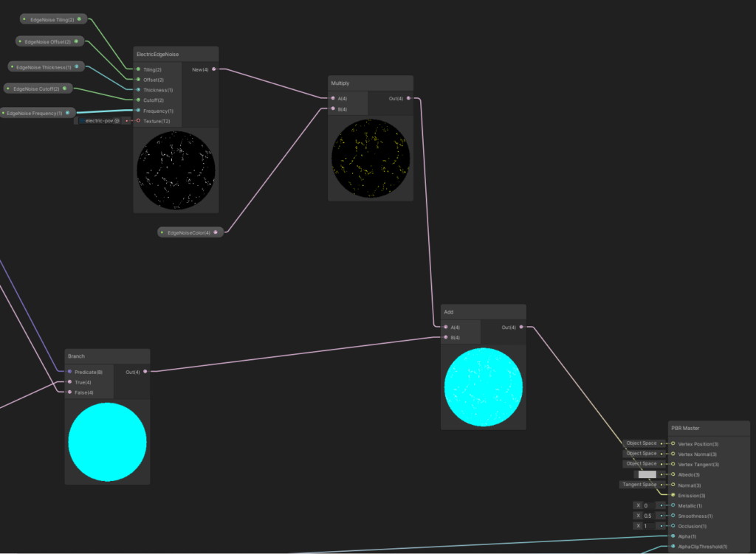Click the Branch Predicate(B) input port

[x=70, y=372]
